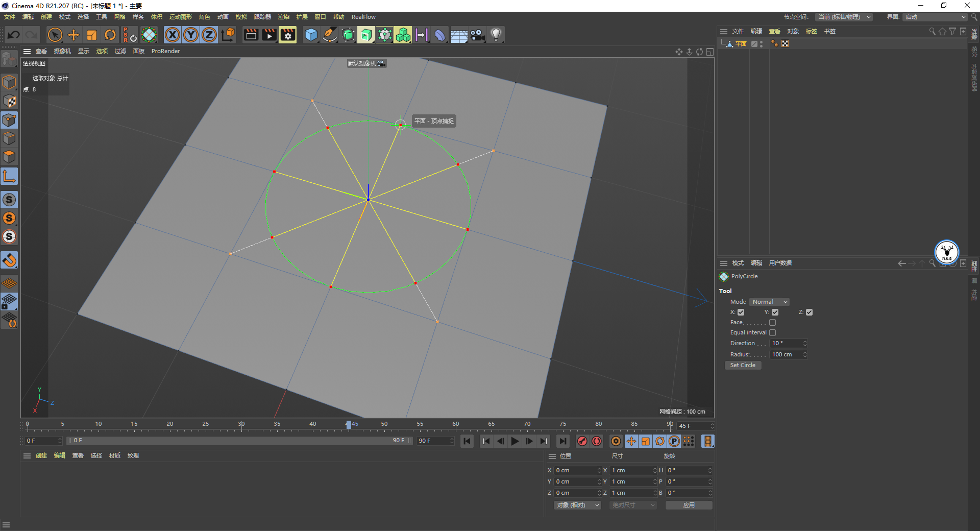This screenshot has height=531, width=980.
Task: Open the viewport 摄像机 menu
Action: pos(62,51)
